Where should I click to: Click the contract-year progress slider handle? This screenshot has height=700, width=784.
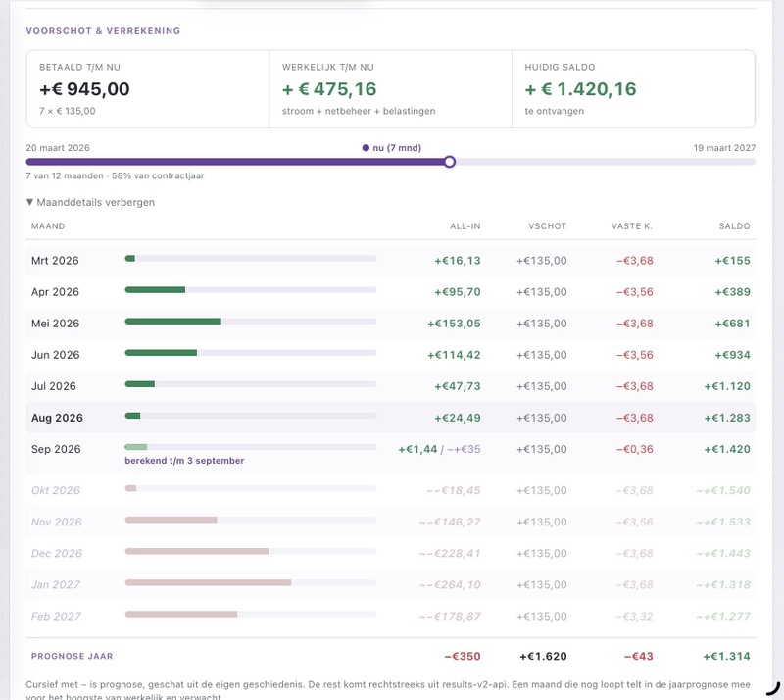point(450,162)
